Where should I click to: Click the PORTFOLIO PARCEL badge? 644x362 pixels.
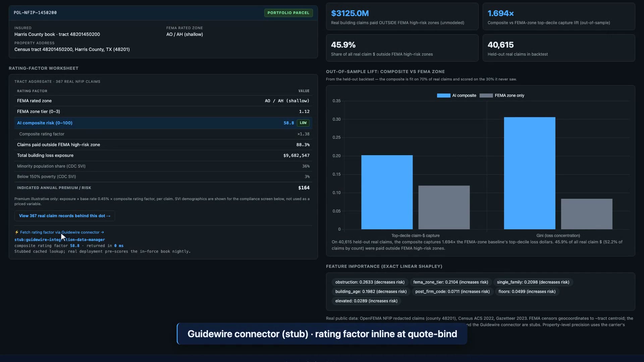click(288, 13)
